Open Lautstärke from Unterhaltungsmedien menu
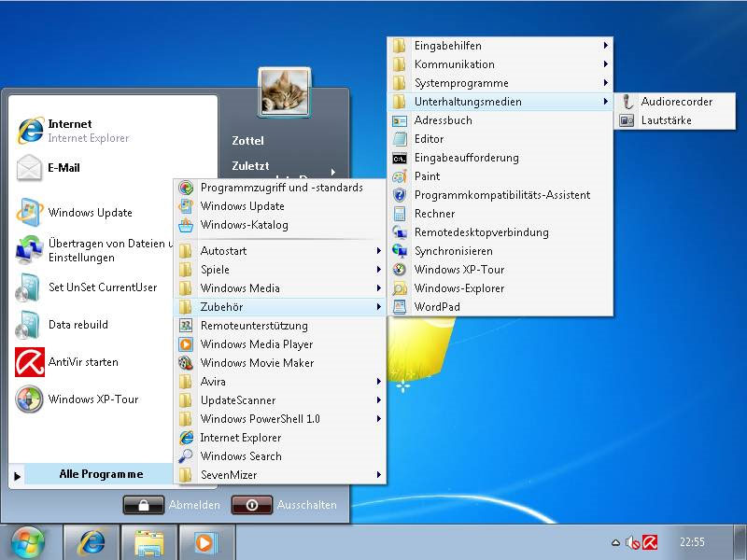Screen dimensions: 747x560 click(666, 120)
